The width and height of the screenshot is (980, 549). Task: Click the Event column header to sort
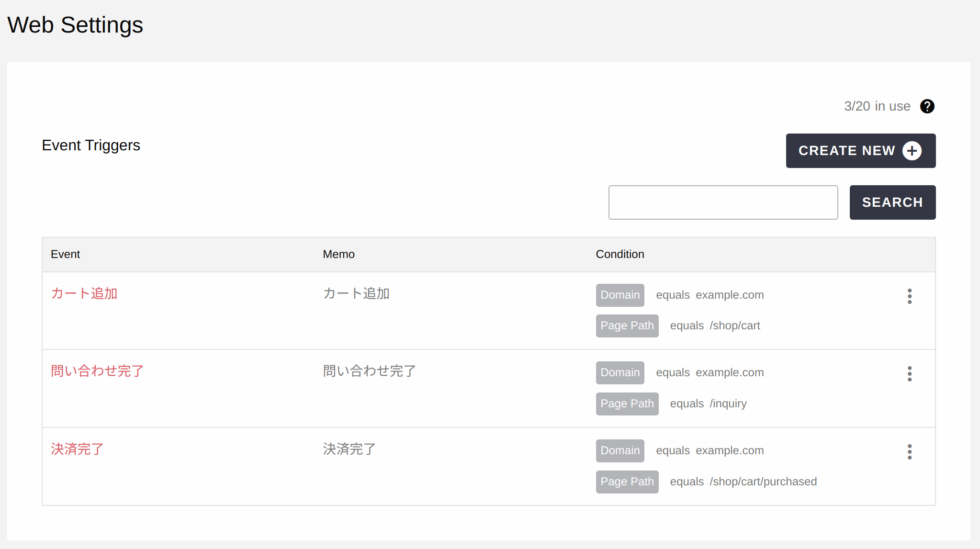click(66, 254)
